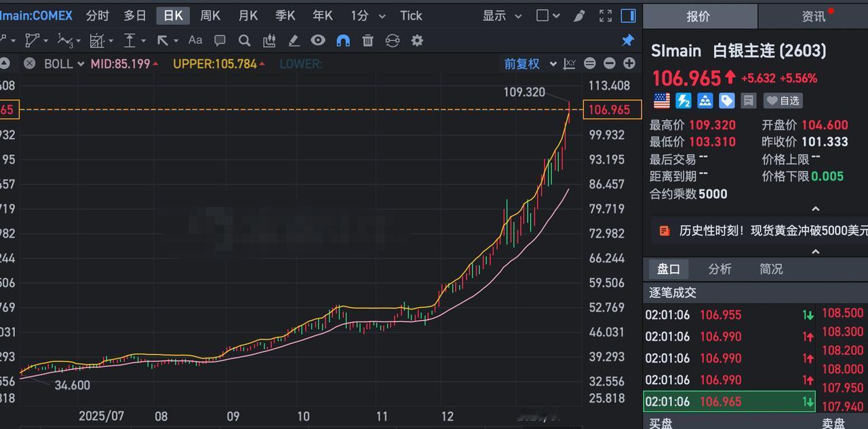The width and height of the screenshot is (868, 429).
Task: Click the brush icon next to 显示
Action: click(578, 16)
